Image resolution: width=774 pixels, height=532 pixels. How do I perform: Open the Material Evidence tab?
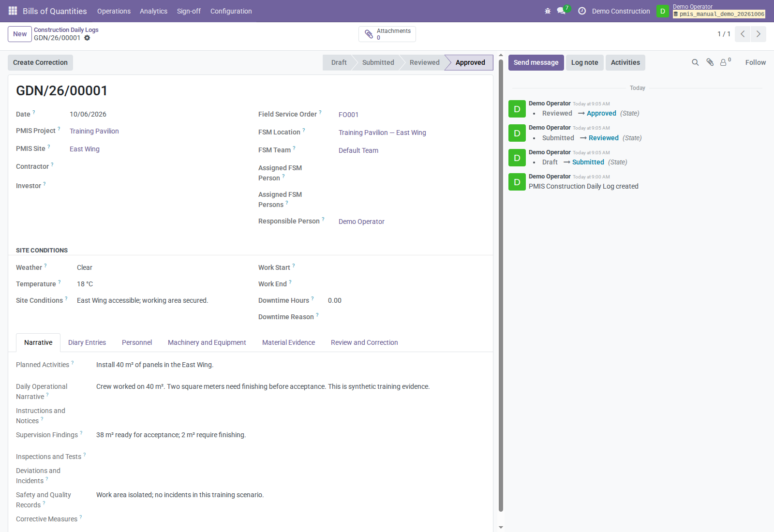pyautogui.click(x=288, y=342)
